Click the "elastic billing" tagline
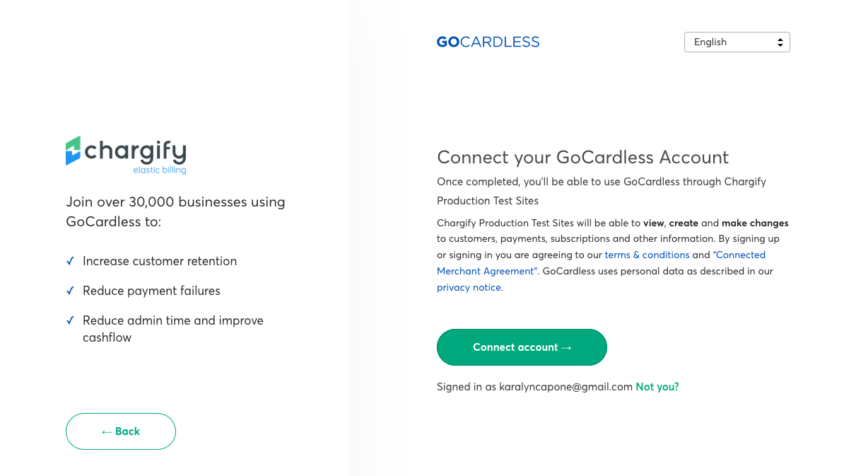The height and width of the screenshot is (476, 868). tap(160, 170)
